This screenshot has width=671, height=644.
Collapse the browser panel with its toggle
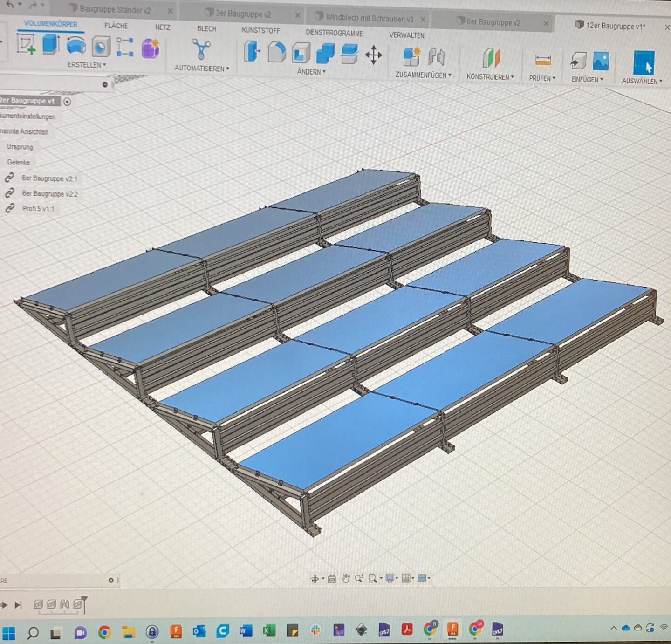coord(105,84)
